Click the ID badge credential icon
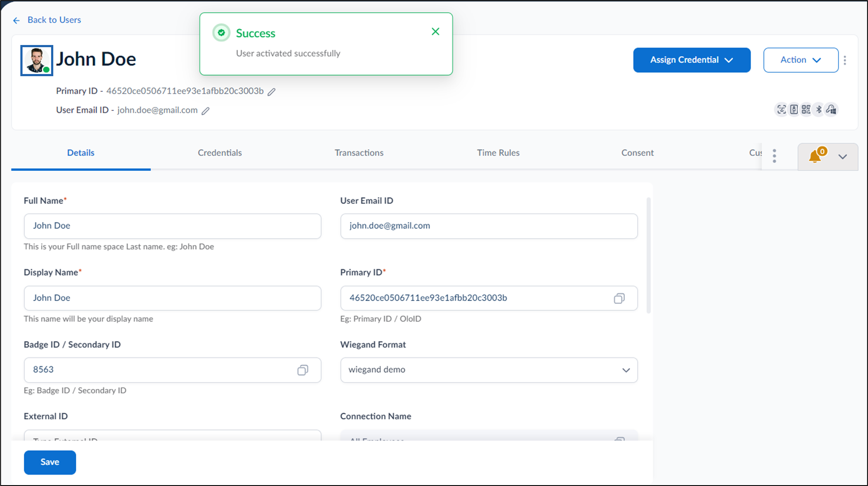 [794, 109]
